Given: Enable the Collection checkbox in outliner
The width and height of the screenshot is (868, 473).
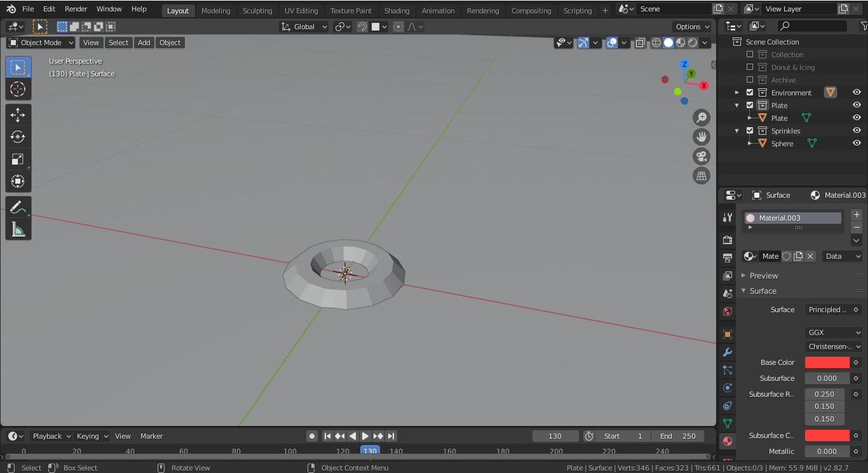Looking at the screenshot, I should click(750, 55).
